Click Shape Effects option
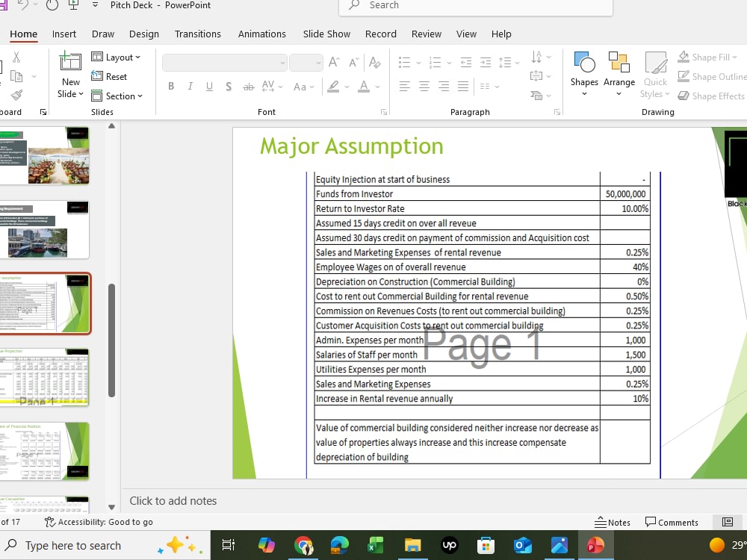The height and width of the screenshot is (560, 747). click(711, 96)
